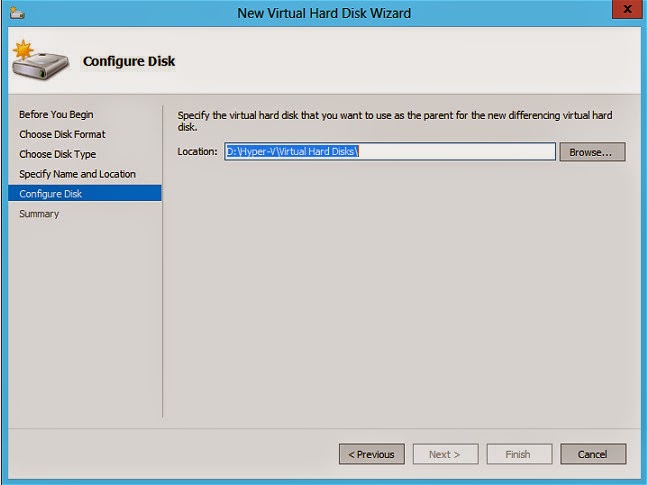Select the highlighted Configure Disk sidebar step

point(50,194)
